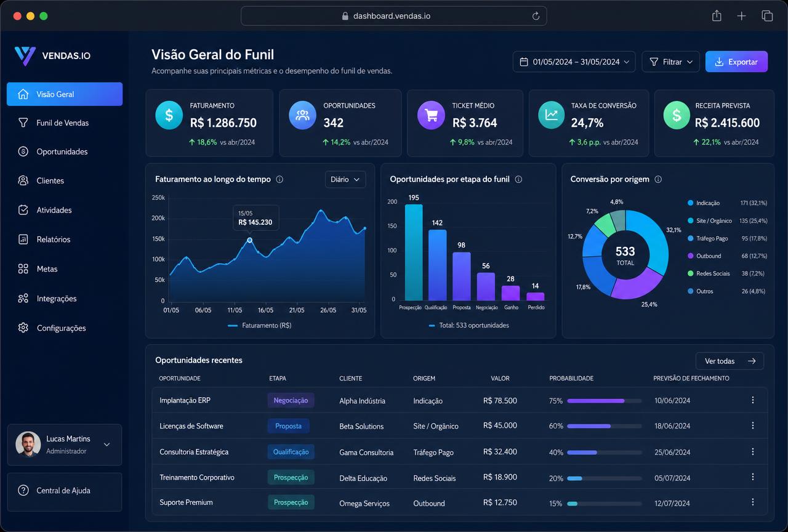Open options menu for Treinamento Corporativo row

[752, 477]
